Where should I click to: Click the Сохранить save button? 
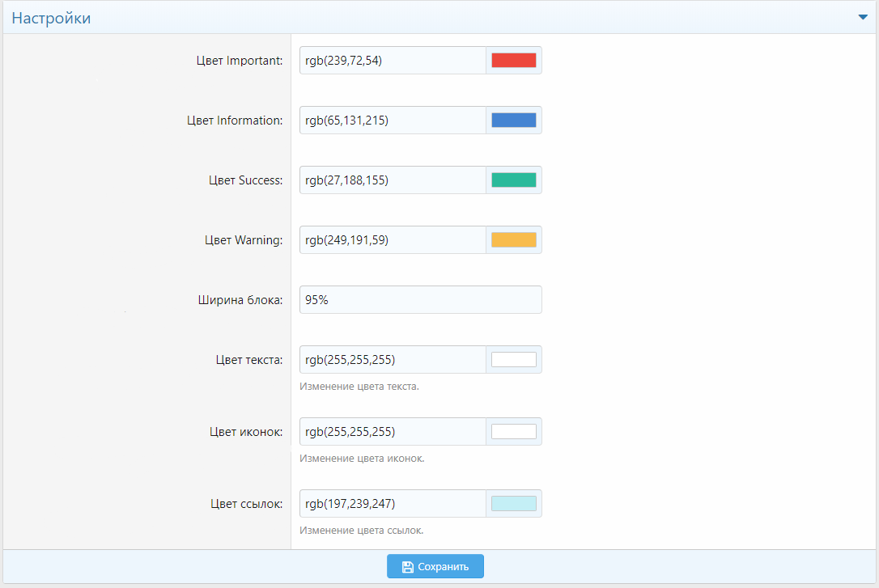pyautogui.click(x=435, y=567)
